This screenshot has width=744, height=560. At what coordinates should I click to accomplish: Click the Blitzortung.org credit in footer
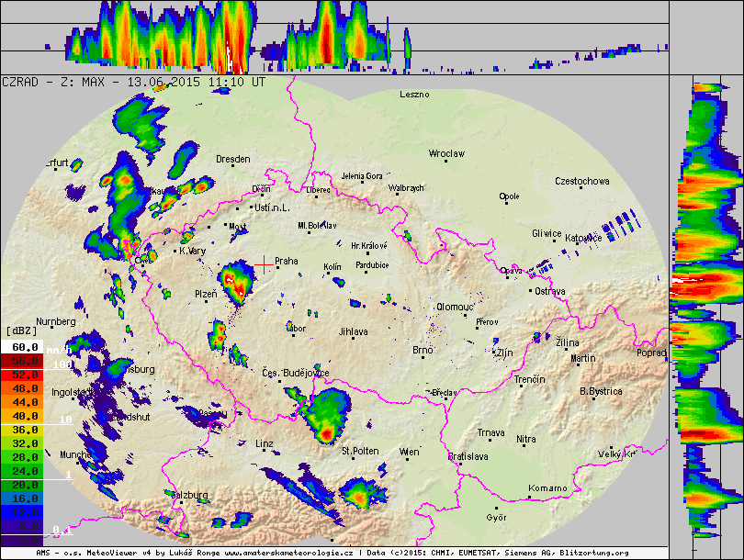tap(594, 554)
